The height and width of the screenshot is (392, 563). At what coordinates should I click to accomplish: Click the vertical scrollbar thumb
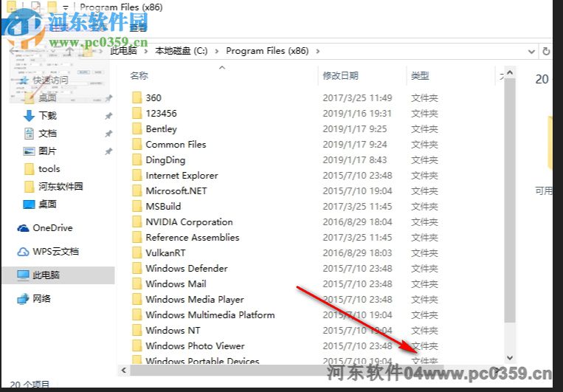point(510,200)
